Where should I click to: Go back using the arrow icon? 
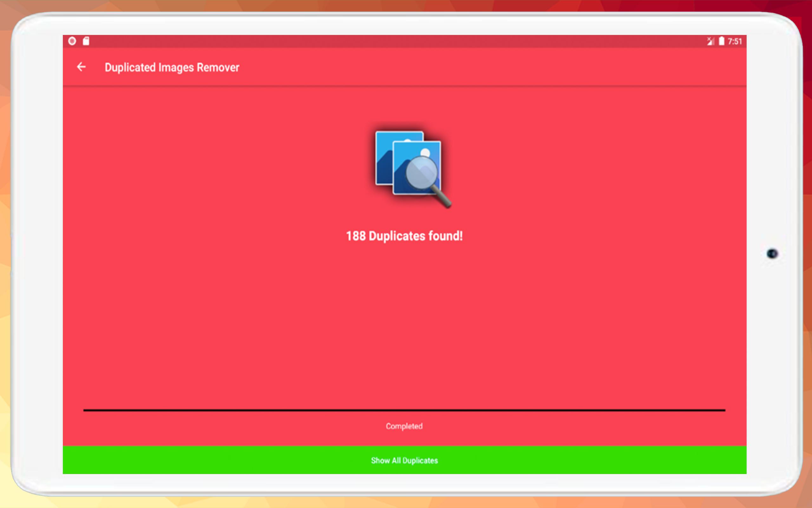pos(81,67)
